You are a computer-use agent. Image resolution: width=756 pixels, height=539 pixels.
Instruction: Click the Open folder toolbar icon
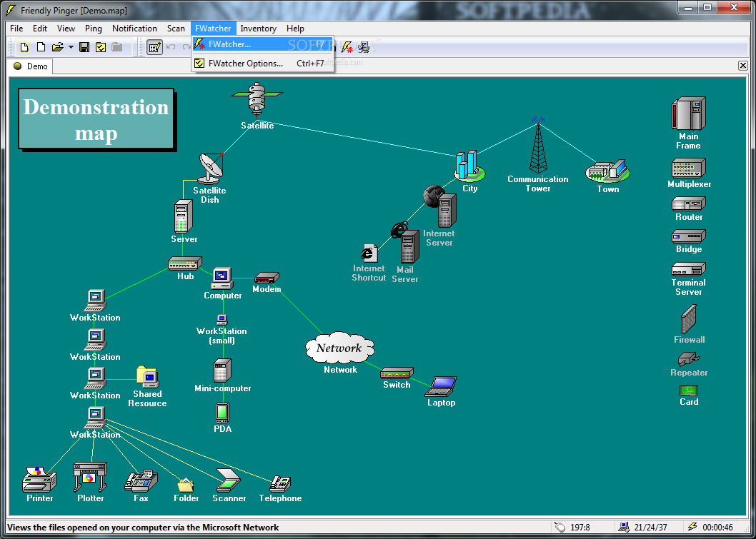pyautogui.click(x=57, y=47)
